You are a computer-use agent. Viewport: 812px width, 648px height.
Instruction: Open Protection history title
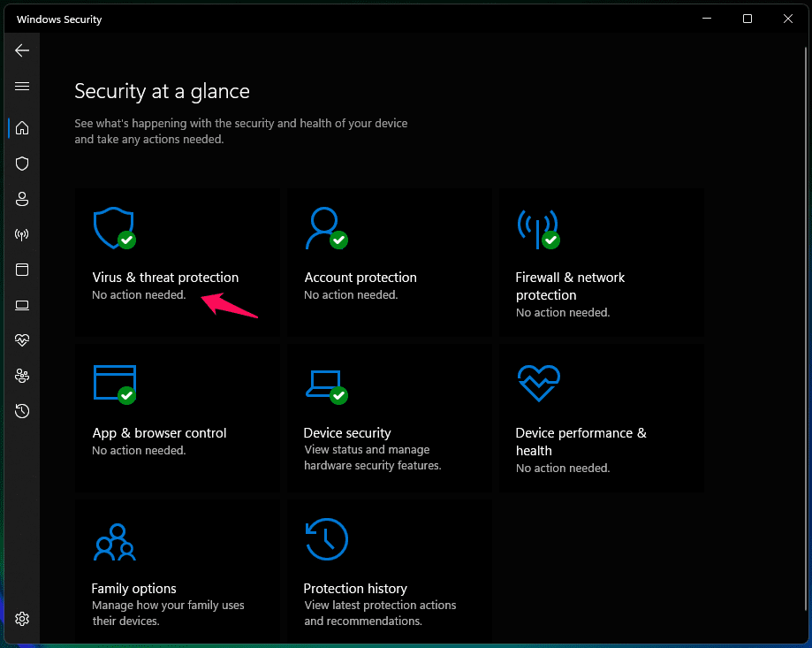pyautogui.click(x=355, y=589)
